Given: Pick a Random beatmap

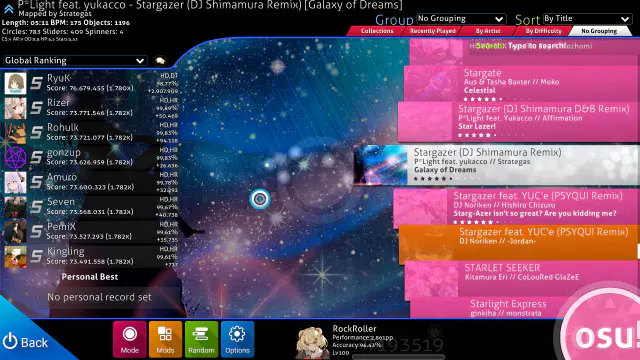Looking at the screenshot, I should (201, 339).
